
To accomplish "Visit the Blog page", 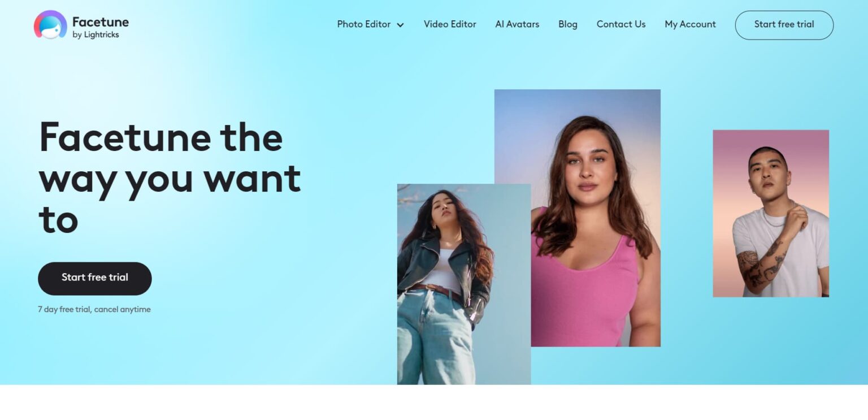I will (568, 24).
